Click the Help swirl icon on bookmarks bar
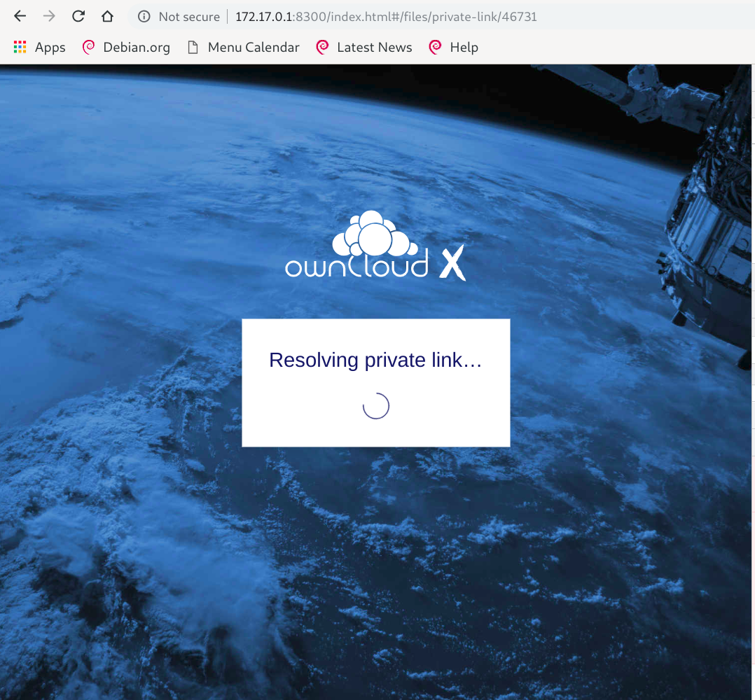Viewport: 755px width, 700px height. coord(435,47)
